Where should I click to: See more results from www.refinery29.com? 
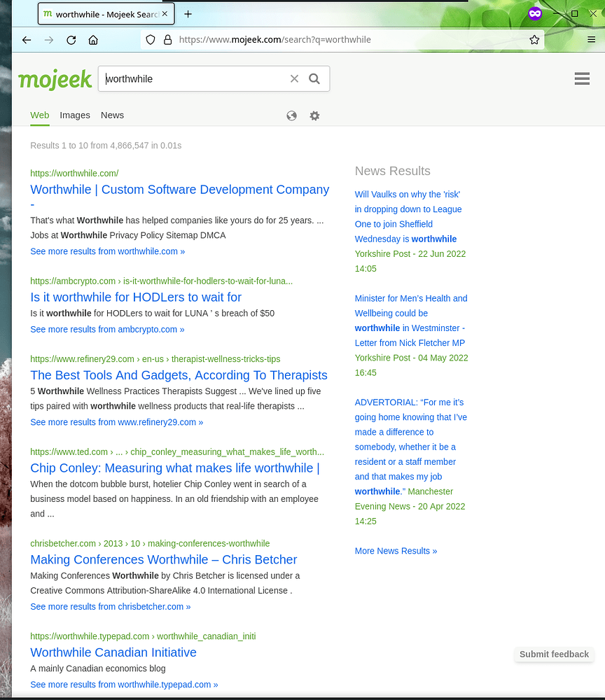tap(116, 422)
